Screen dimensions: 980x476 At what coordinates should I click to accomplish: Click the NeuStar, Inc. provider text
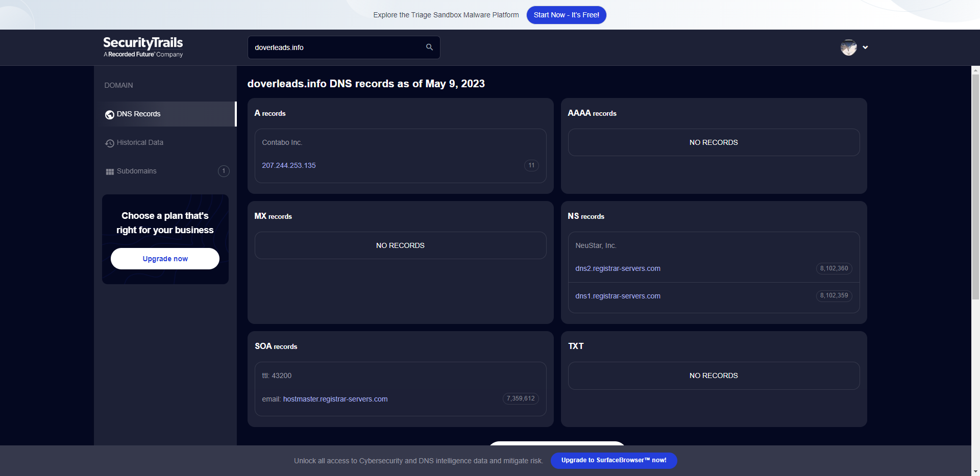596,245
